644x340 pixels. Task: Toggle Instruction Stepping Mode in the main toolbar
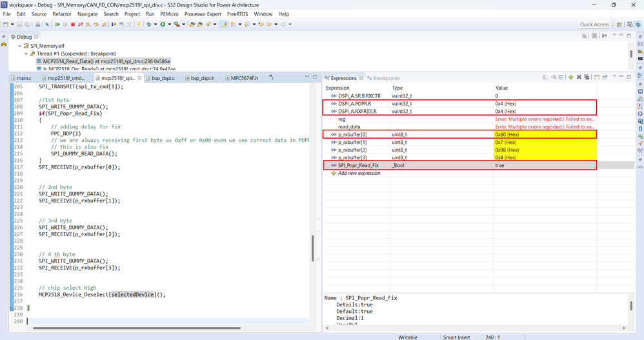click(114, 25)
